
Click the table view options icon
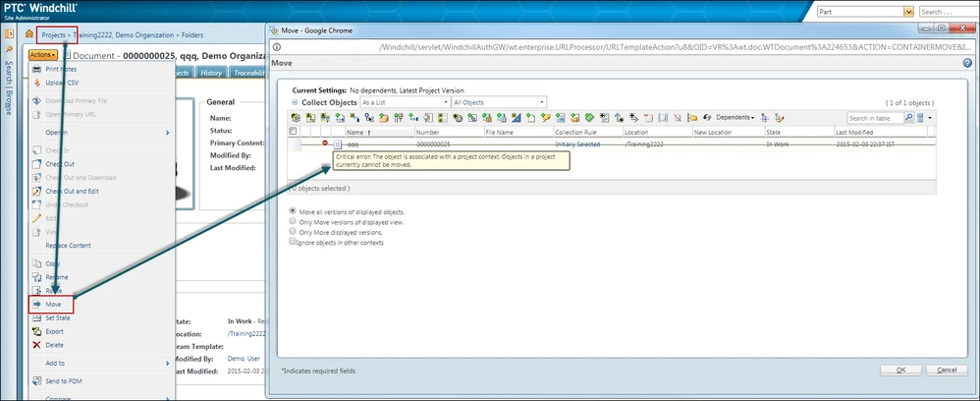pos(920,117)
